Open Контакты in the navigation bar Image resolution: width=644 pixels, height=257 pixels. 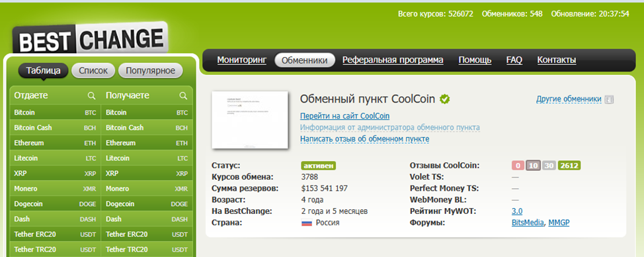coord(557,60)
